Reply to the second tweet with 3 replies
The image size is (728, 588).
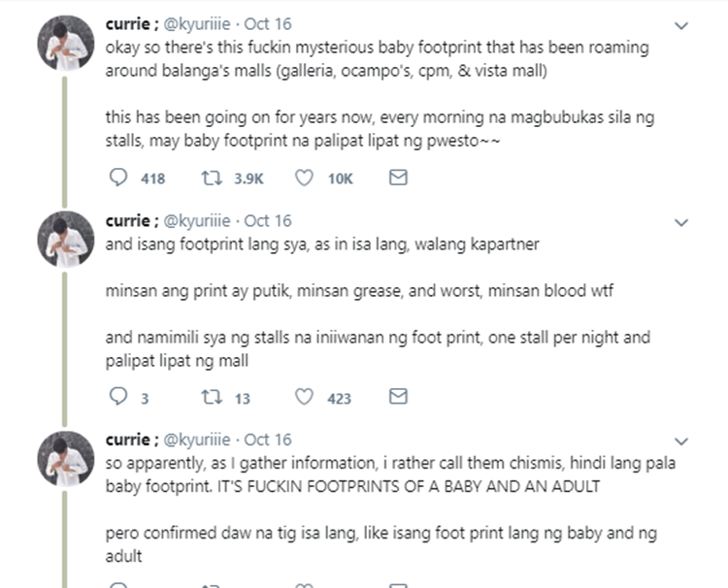point(119,397)
